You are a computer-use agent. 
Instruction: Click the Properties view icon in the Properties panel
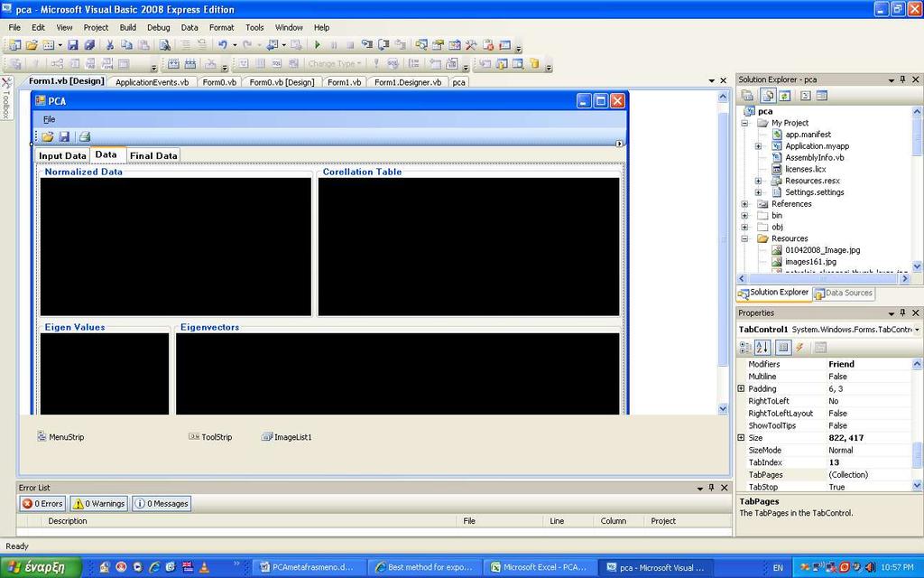tap(783, 348)
